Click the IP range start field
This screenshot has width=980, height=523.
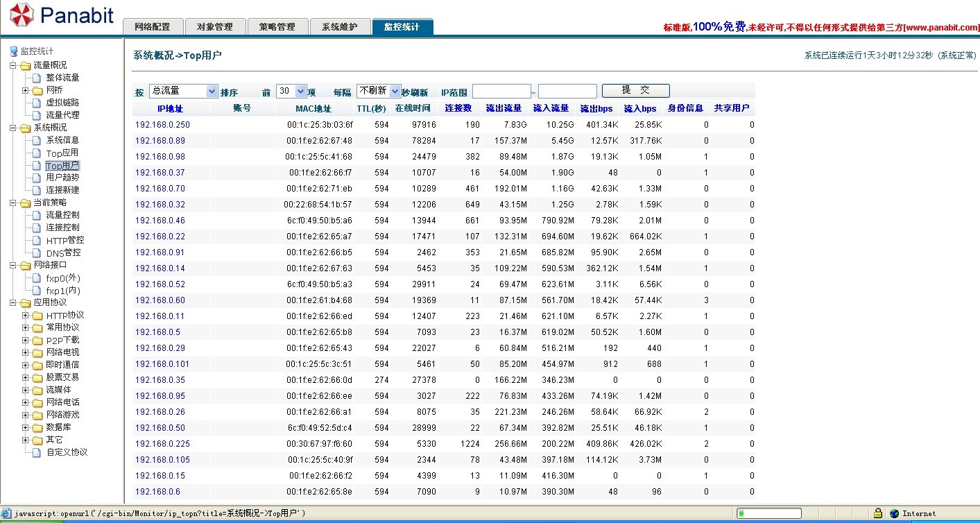501,91
